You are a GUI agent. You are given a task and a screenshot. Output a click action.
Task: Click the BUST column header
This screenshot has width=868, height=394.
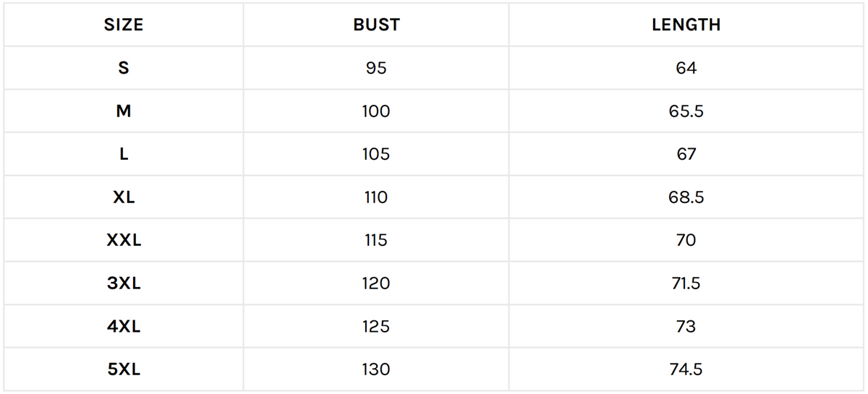[376, 25]
